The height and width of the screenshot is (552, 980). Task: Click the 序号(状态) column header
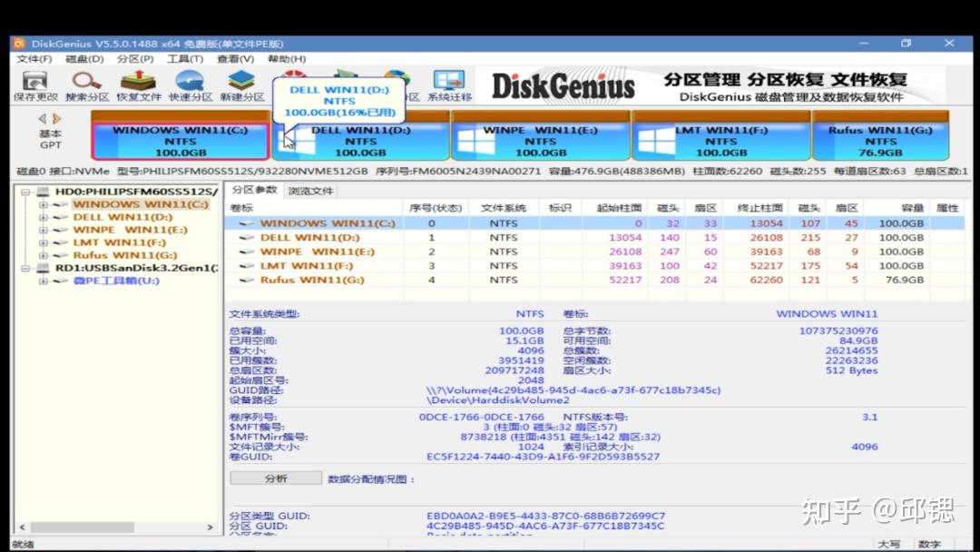click(435, 208)
